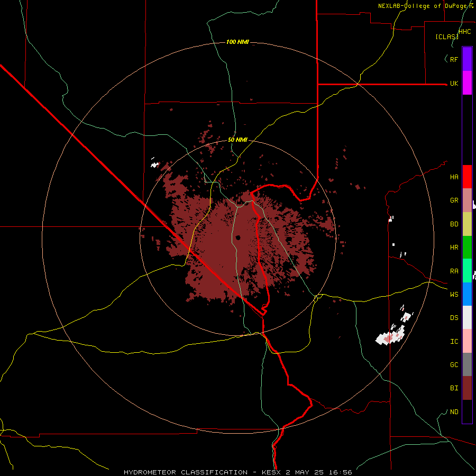Screen dimensions: 476x476
Task: Click the "ND" legend label
Action: coord(454,412)
